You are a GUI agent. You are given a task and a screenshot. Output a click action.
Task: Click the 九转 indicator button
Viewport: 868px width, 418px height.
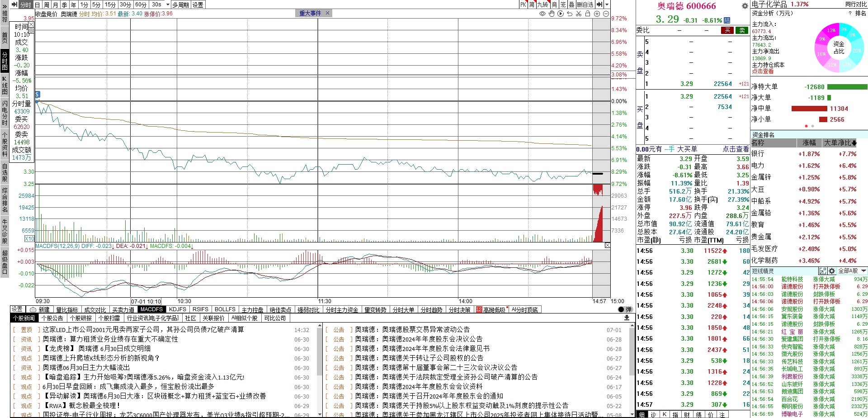(543, 5)
